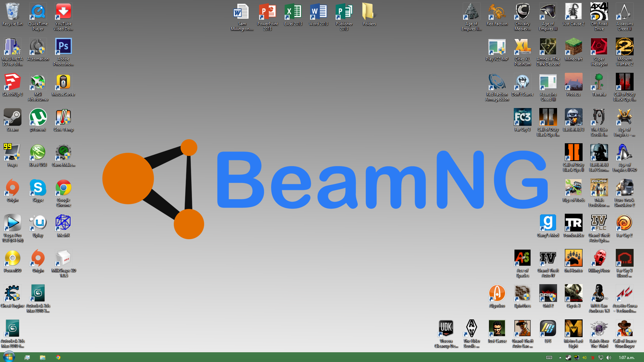Image resolution: width=644 pixels, height=362 pixels.
Task: Select the Publisher 2013 icon
Action: coord(344,17)
